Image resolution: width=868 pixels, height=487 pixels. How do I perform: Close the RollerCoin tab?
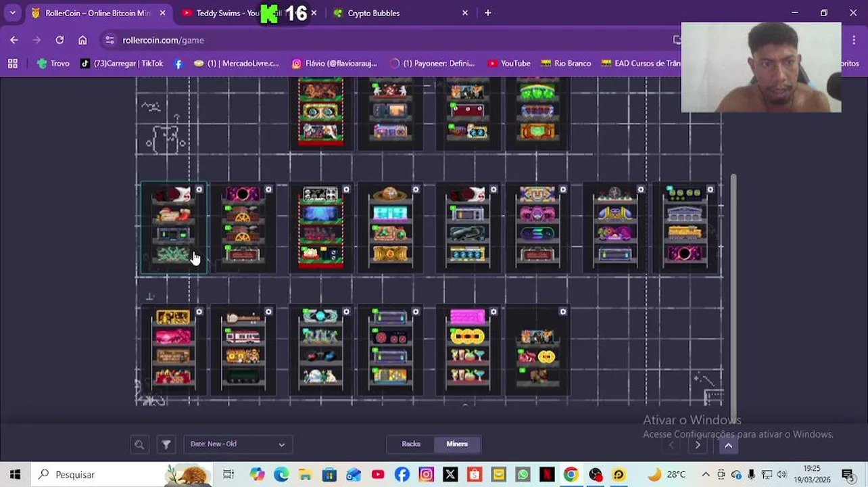162,13
